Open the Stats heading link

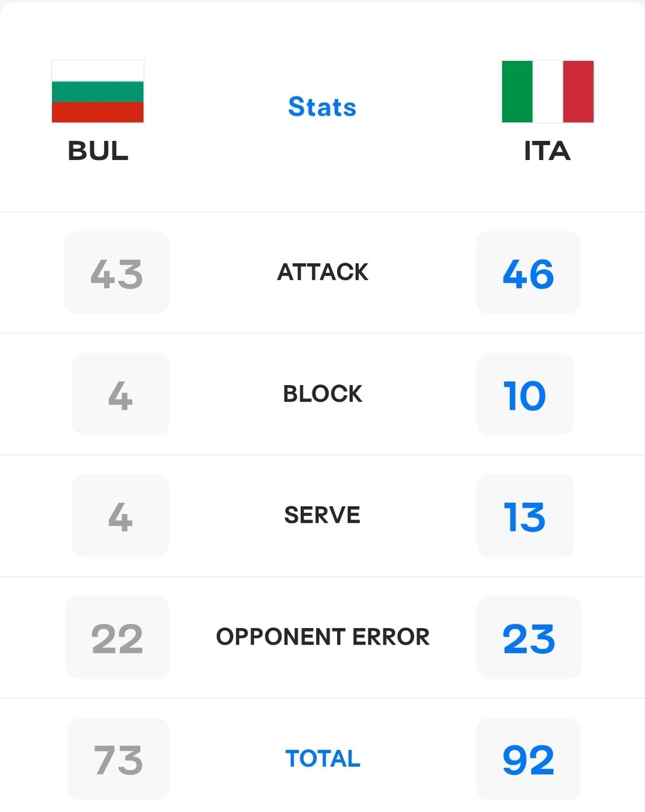pos(322,107)
